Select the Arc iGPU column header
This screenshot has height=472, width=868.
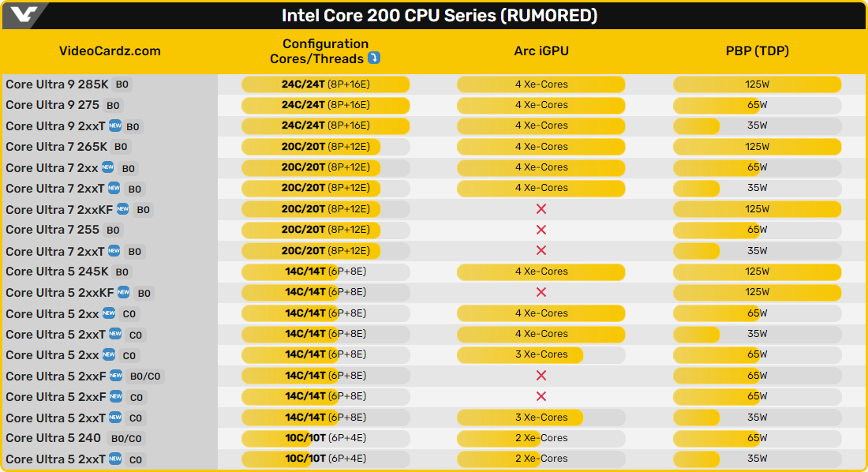tap(541, 51)
